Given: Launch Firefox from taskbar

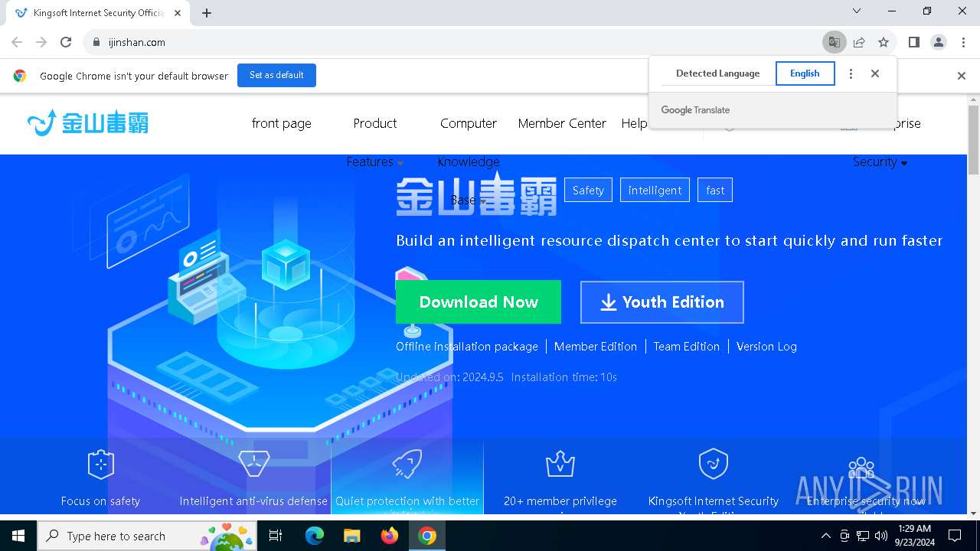Looking at the screenshot, I should click(x=389, y=536).
